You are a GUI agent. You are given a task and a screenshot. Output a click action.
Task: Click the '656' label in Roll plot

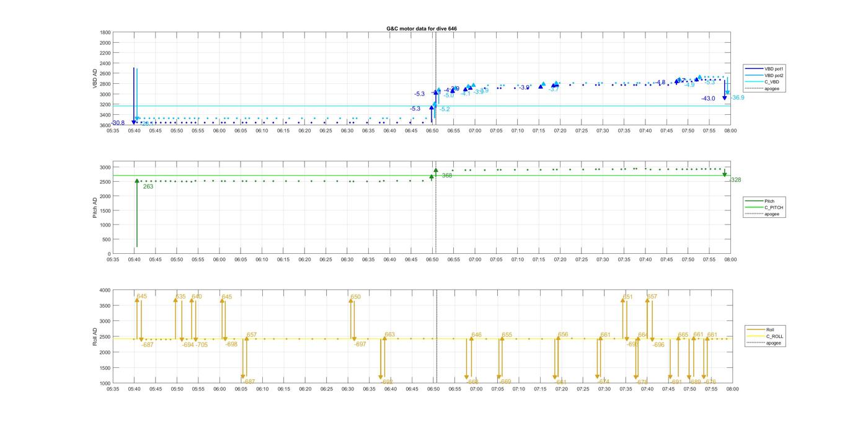tap(563, 335)
